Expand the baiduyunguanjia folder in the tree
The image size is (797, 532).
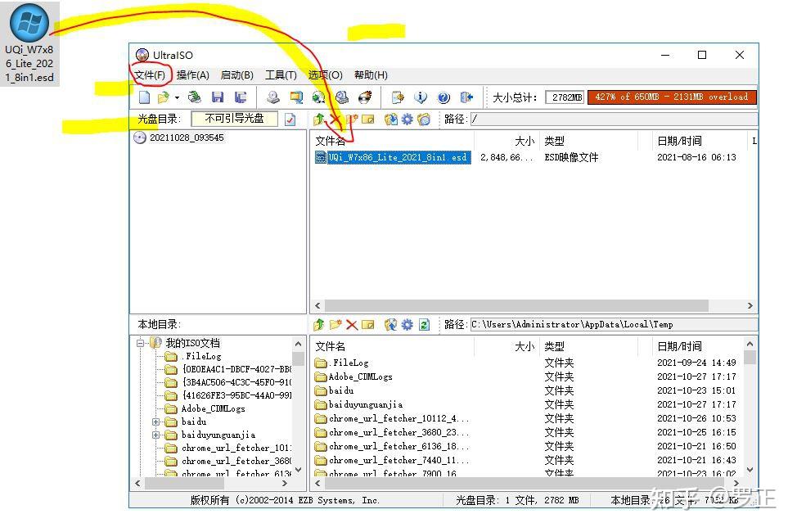(155, 435)
